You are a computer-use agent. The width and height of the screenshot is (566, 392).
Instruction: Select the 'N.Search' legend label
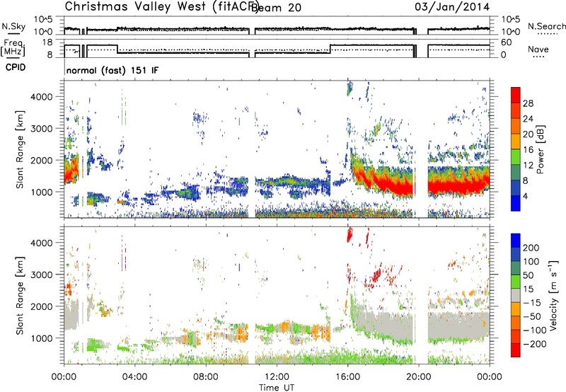click(x=546, y=26)
